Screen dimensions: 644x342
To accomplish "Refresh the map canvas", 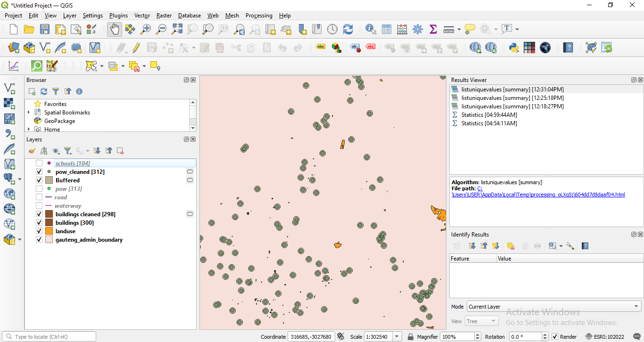I will [348, 29].
